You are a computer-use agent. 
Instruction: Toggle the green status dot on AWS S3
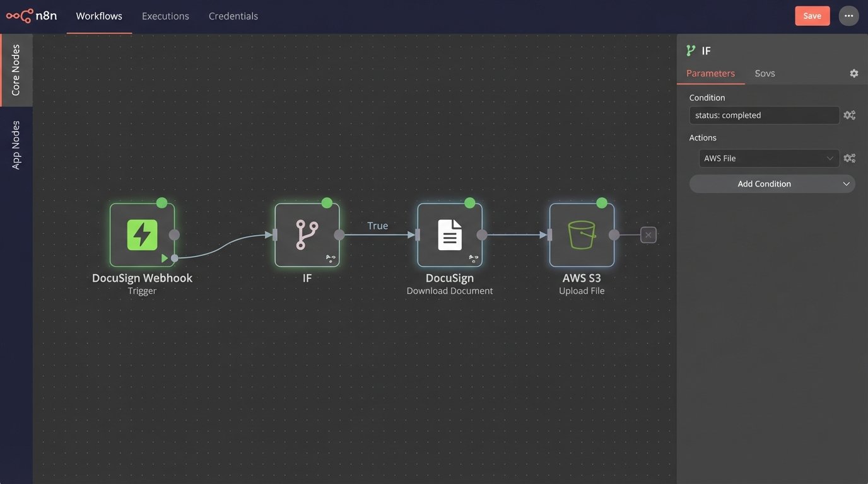pos(601,202)
